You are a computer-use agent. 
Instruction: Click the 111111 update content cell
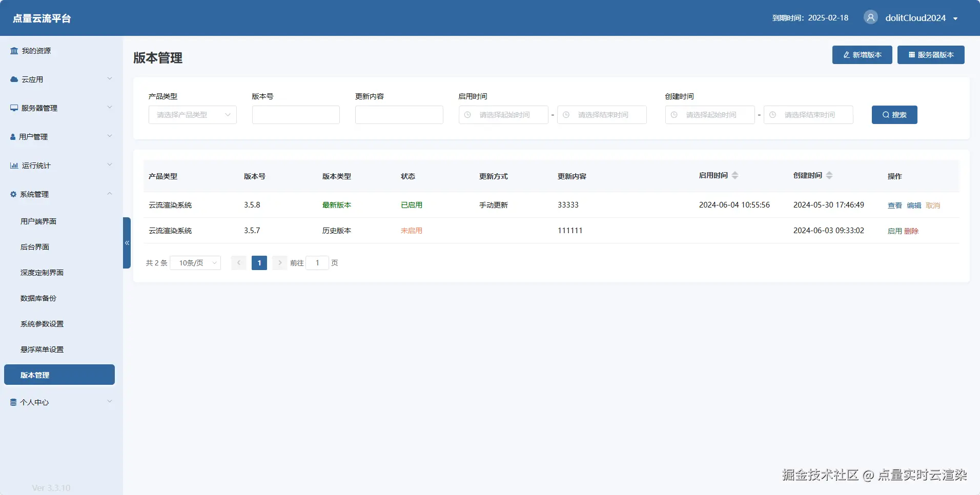coord(570,231)
